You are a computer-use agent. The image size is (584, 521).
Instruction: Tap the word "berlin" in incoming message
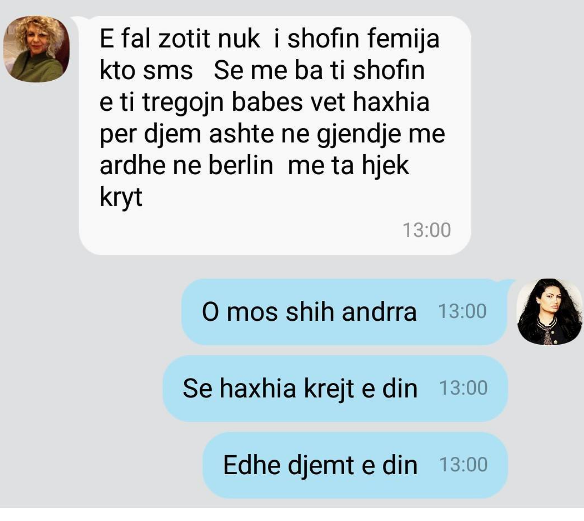click(241, 165)
